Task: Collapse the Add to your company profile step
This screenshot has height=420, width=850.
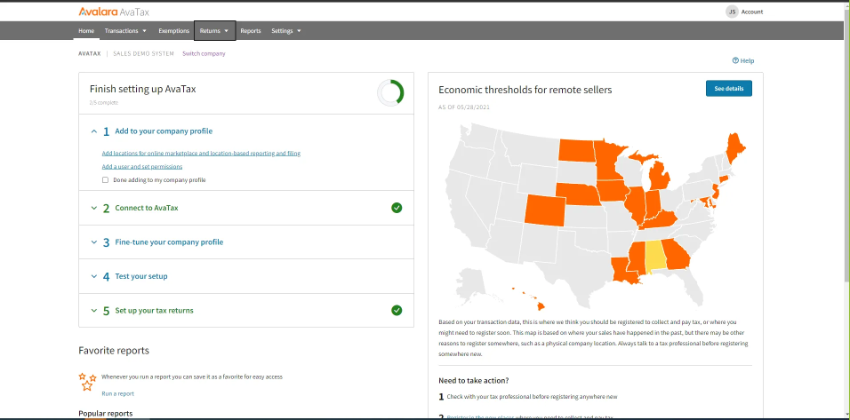Action: [x=93, y=131]
